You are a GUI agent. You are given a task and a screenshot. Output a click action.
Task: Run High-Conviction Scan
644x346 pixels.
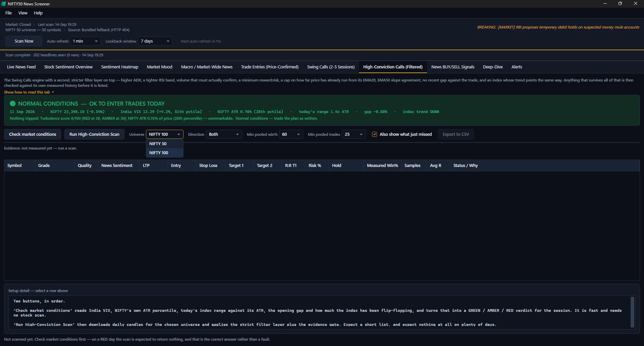(x=94, y=134)
